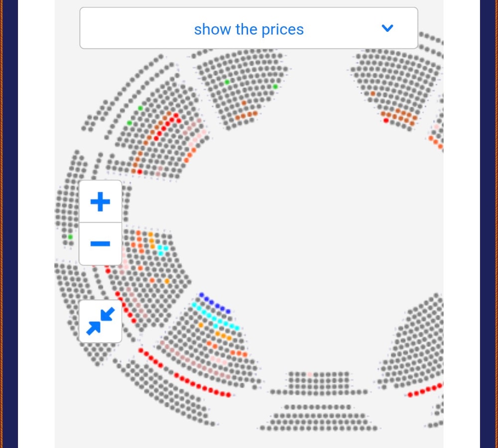Viewport: 498px width, 448px height.
Task: Pick the upper green seat in upper-left section
Action: (x=140, y=108)
